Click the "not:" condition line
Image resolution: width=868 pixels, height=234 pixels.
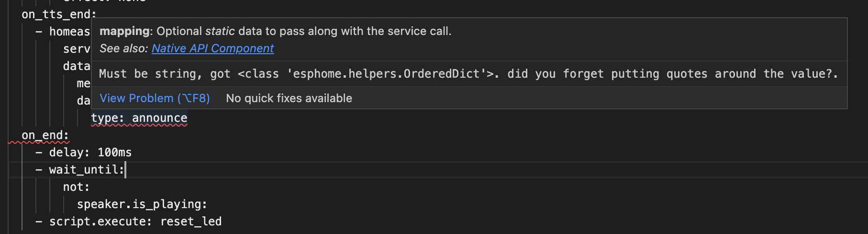point(76,187)
